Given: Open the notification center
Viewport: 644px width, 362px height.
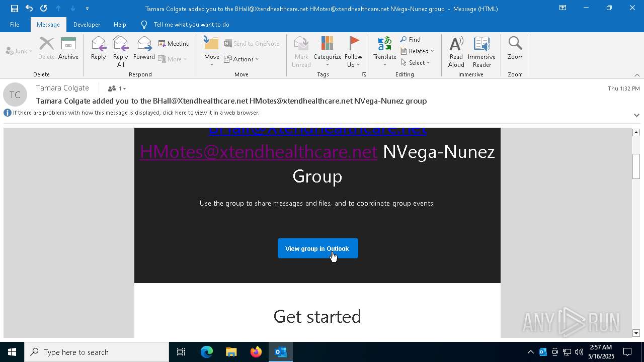Looking at the screenshot, I should [x=627, y=352].
